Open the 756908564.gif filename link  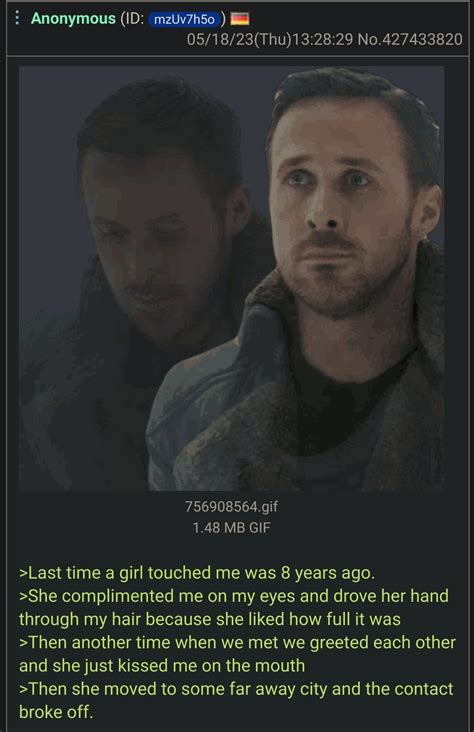[x=232, y=507]
